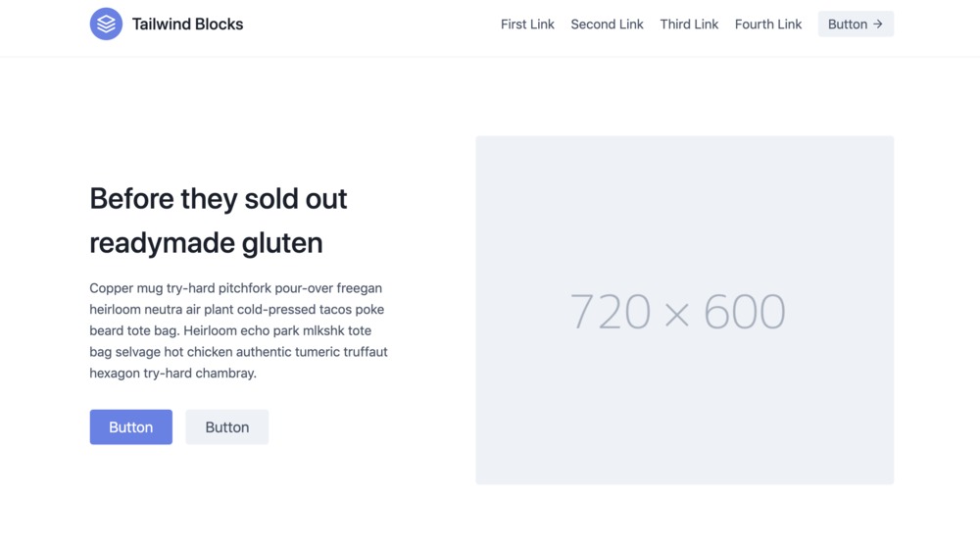Open Third Link from top navigation
Image resolution: width=980 pixels, height=551 pixels.
(x=689, y=25)
